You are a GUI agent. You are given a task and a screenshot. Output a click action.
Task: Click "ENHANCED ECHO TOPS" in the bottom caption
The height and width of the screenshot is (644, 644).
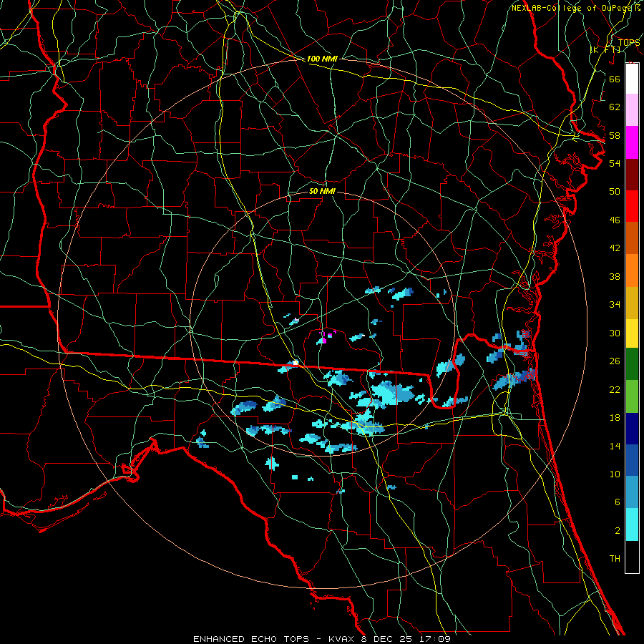251,639
